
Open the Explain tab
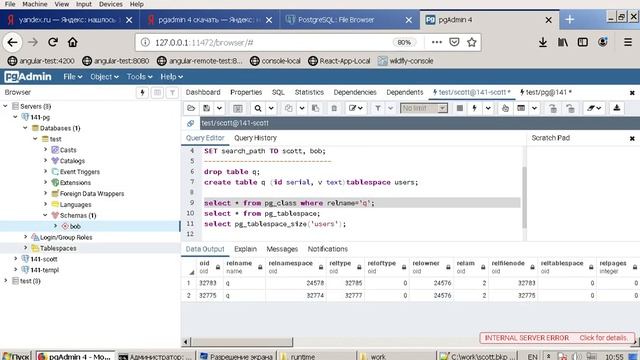[x=245, y=249]
